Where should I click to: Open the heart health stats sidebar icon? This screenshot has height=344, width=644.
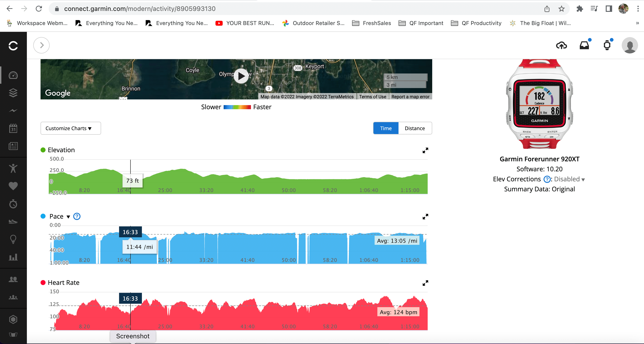coord(13,186)
